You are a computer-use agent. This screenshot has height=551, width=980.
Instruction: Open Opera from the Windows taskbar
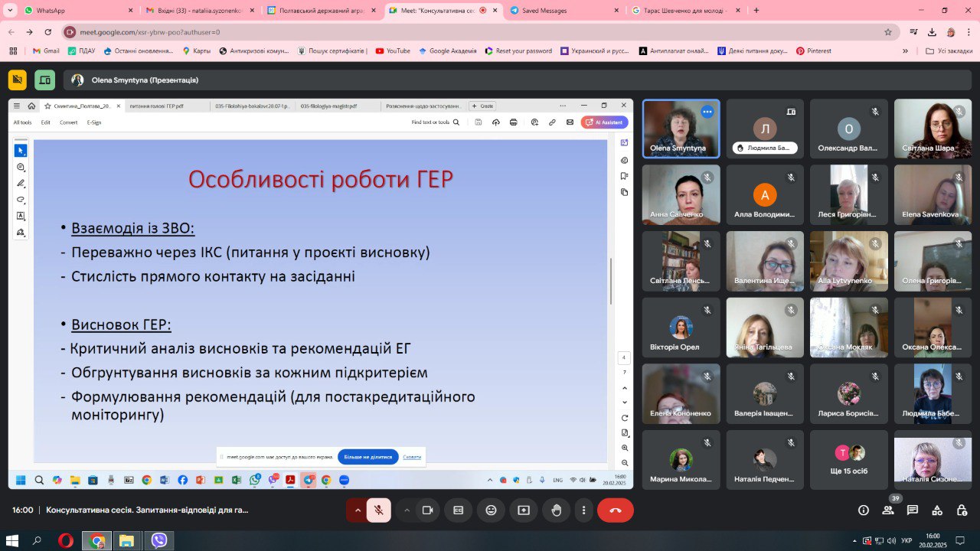click(x=66, y=540)
